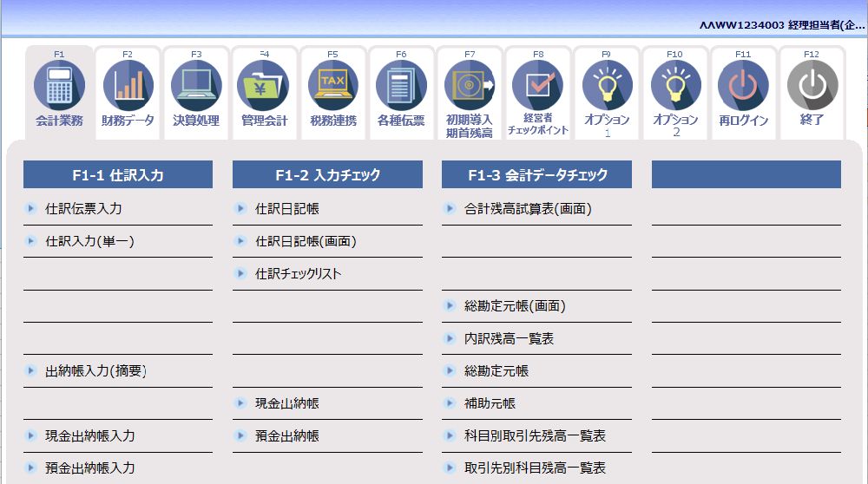Viewport: 868px width, 484px height.
Task: Open the F10 オプション2 lightbulb icon
Action: pyautogui.click(x=675, y=86)
